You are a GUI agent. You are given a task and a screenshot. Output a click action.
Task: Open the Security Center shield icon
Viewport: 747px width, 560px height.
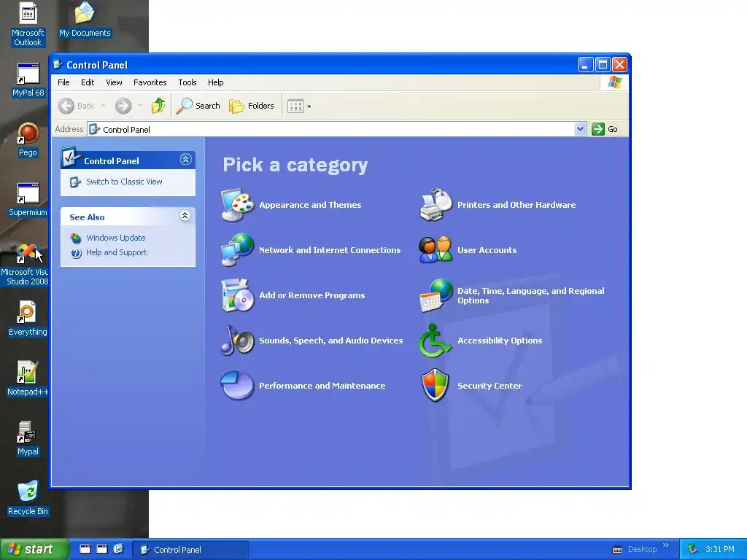tap(436, 385)
